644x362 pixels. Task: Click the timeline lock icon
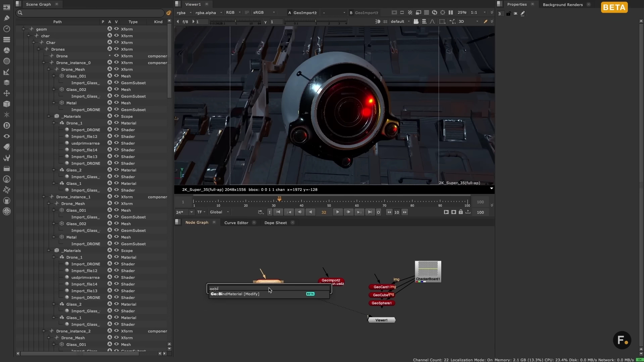click(x=461, y=212)
